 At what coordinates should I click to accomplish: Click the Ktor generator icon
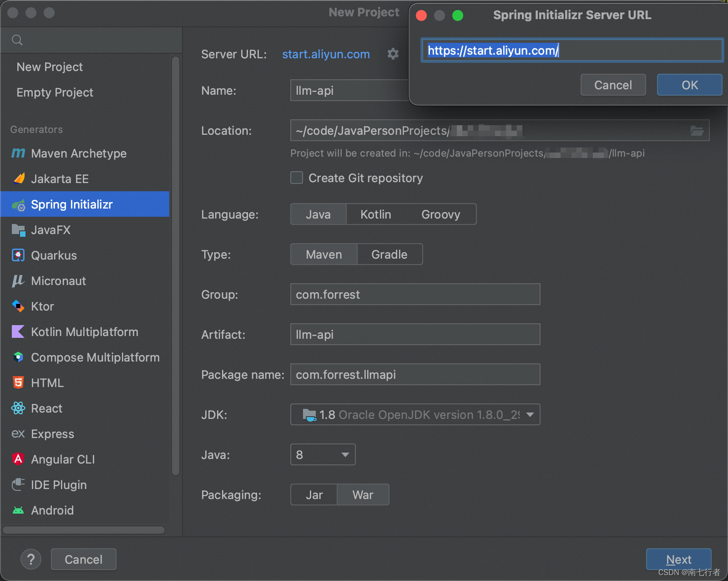[18, 306]
